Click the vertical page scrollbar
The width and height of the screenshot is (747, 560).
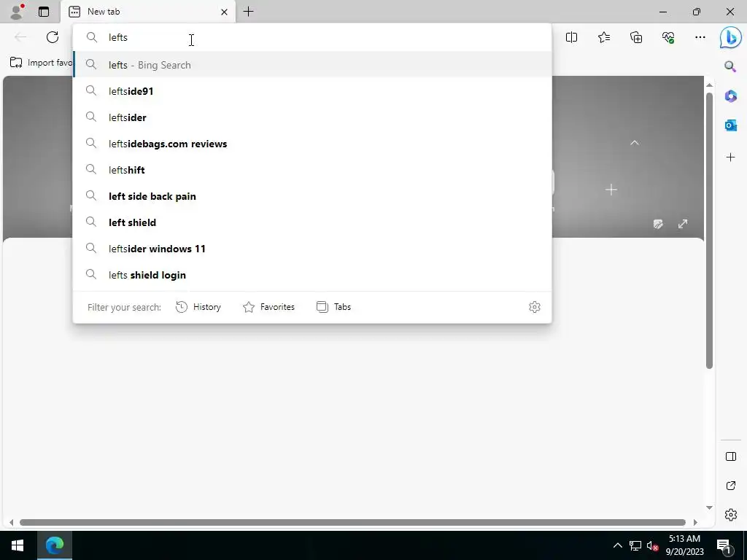click(709, 231)
